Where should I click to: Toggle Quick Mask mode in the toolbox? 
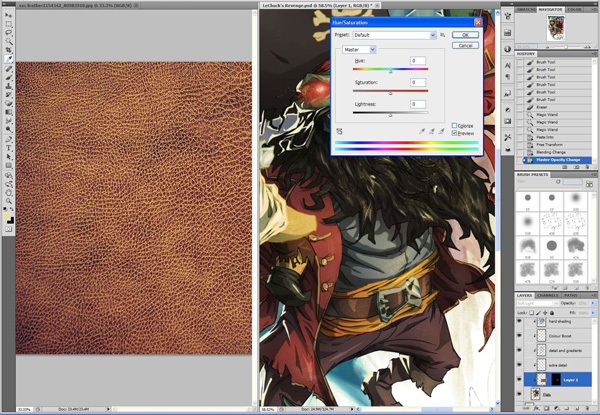coord(8,229)
